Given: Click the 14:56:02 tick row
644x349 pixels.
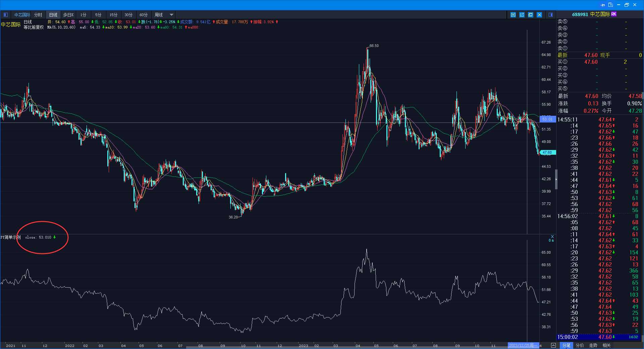Looking at the screenshot, I should (600, 216).
